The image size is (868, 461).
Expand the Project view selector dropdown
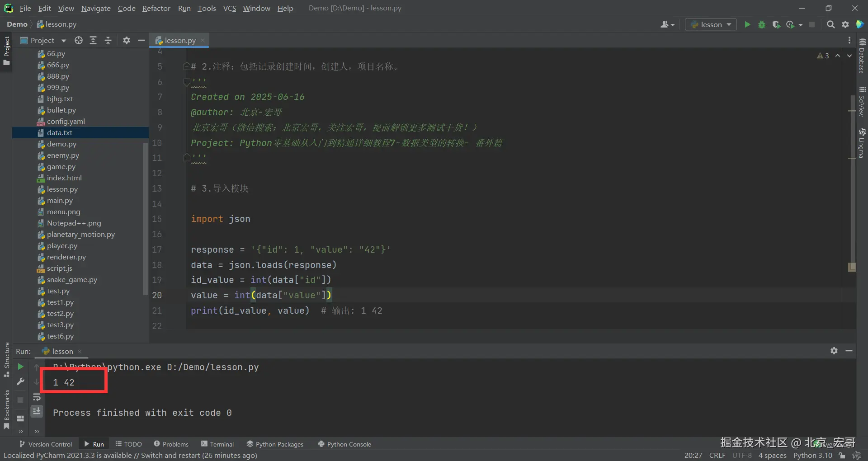(64, 41)
